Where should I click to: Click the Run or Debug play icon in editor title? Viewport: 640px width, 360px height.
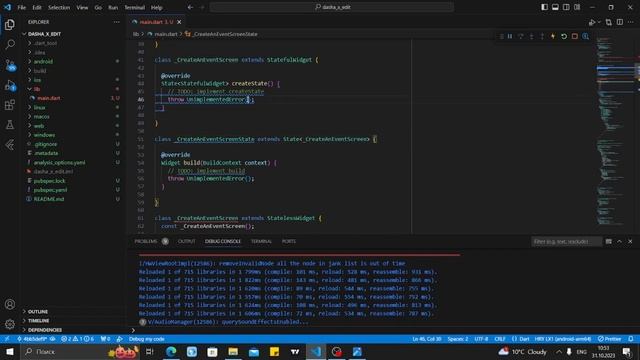592,22
